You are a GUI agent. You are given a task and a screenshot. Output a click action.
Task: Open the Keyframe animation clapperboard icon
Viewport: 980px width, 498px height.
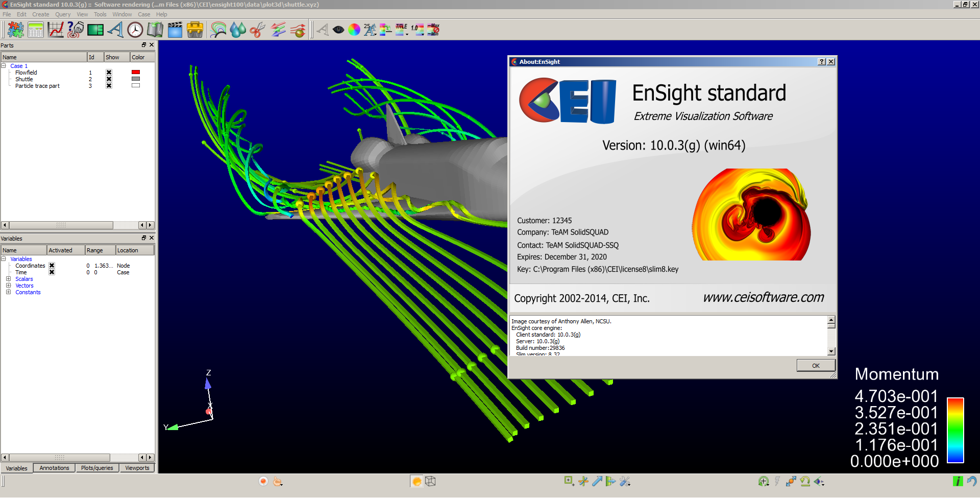point(175,30)
